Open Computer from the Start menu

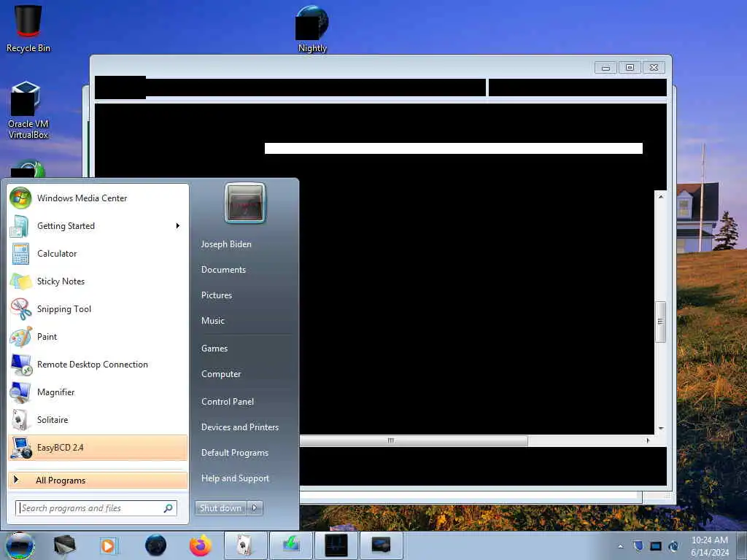pos(221,374)
